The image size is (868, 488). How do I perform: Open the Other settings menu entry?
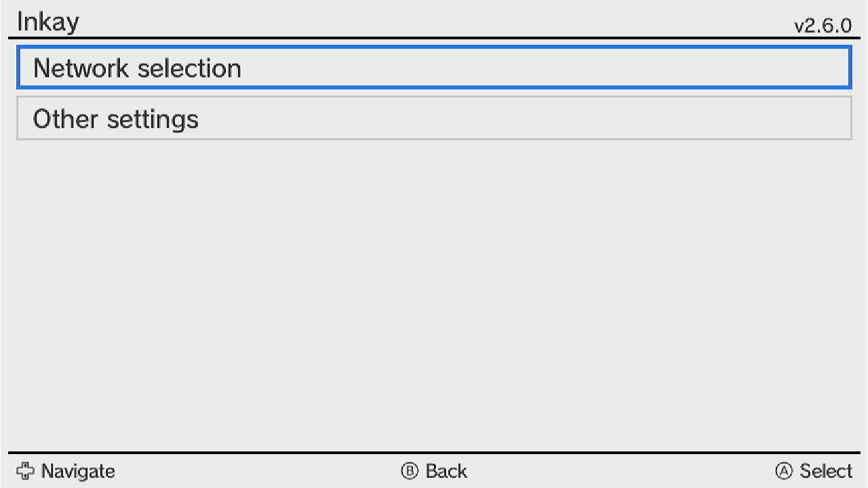point(434,119)
